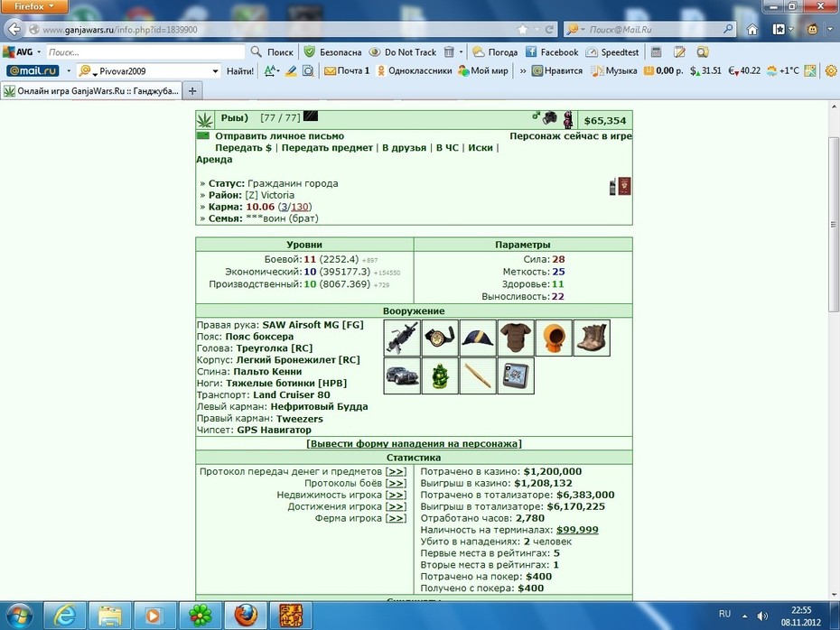840x630 pixels.
Task: Click the cannabis leaf icon beside nickname
Action: tap(205, 120)
